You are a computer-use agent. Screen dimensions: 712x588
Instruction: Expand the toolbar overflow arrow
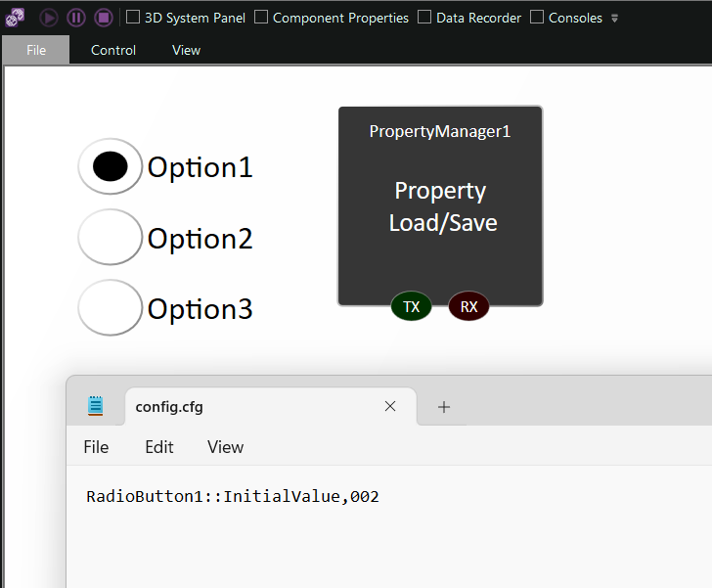tap(614, 19)
